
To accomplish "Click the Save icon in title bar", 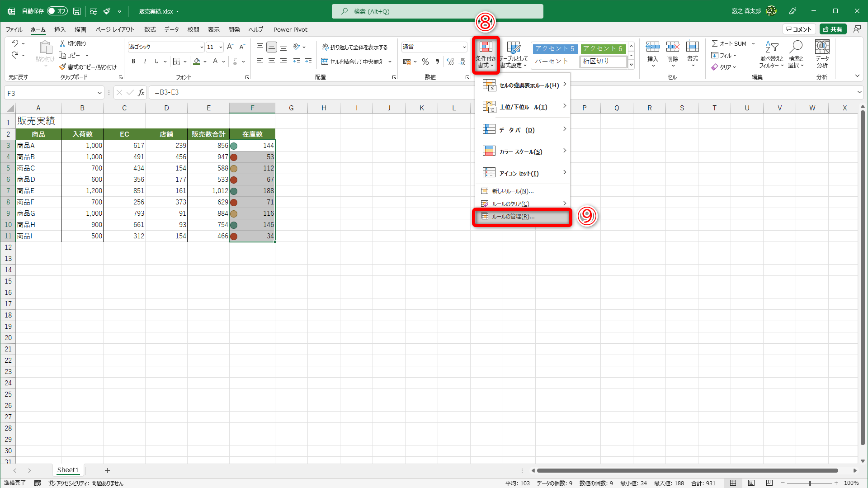I will [x=77, y=11].
